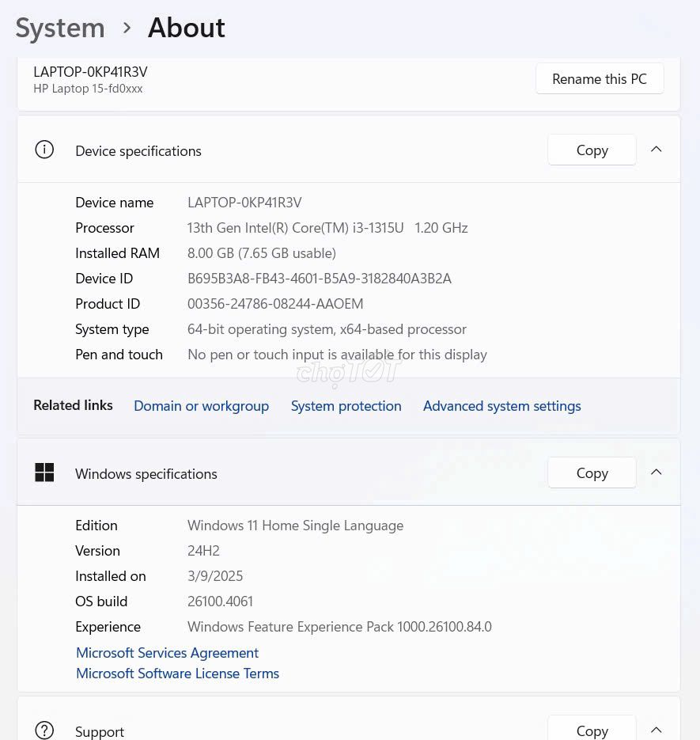700x740 pixels.
Task: Select the Installed on date 3/9/2025
Action: click(x=215, y=576)
